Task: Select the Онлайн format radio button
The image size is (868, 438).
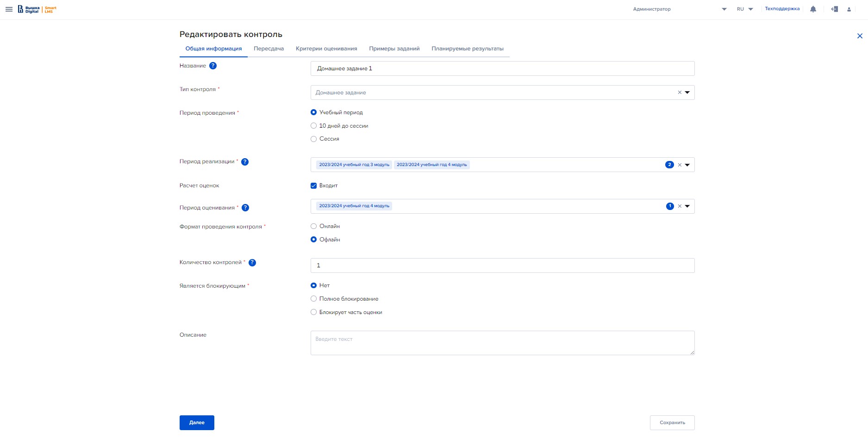Action: pos(314,226)
